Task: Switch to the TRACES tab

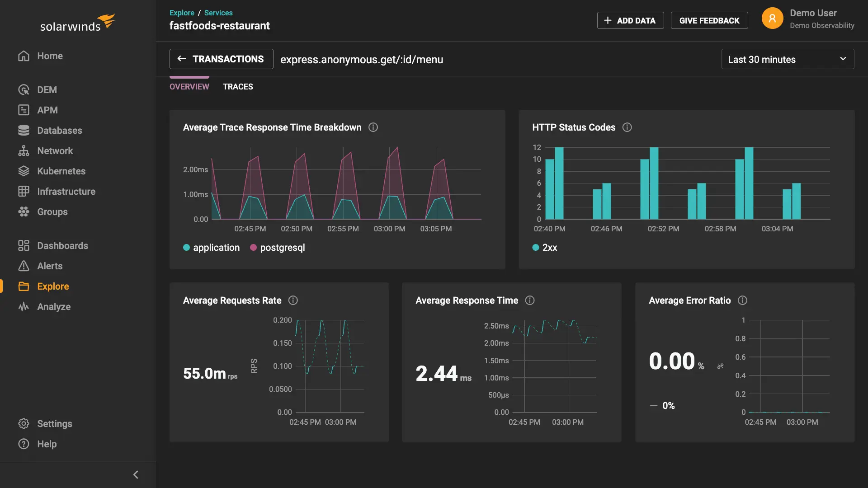Action: click(238, 86)
